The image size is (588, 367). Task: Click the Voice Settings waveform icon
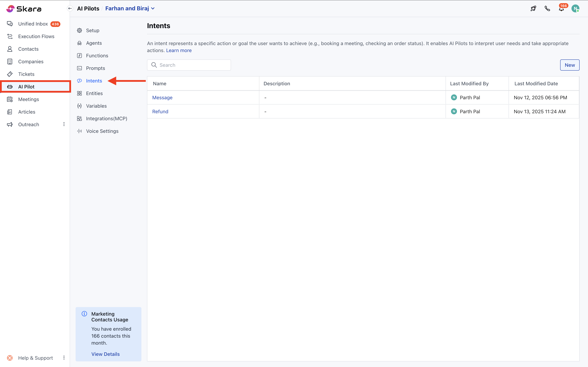click(x=79, y=131)
